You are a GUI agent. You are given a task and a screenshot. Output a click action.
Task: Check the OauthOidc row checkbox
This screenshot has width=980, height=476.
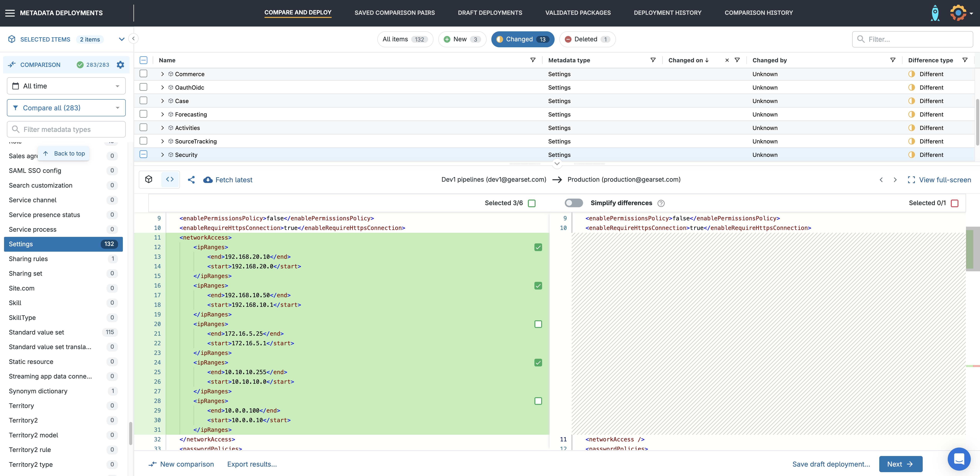point(143,87)
